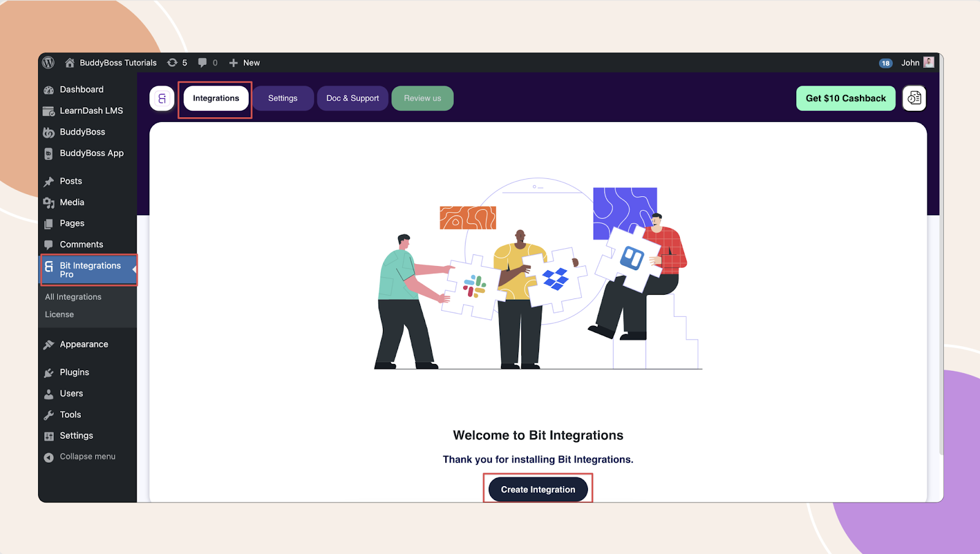Click the Review us button
The image size is (980, 554).
tap(423, 98)
